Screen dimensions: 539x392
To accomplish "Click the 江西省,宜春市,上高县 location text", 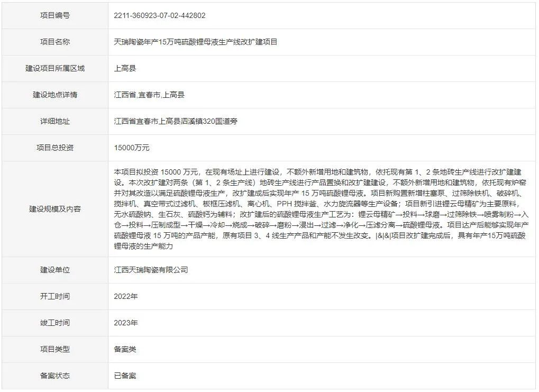I will [149, 95].
